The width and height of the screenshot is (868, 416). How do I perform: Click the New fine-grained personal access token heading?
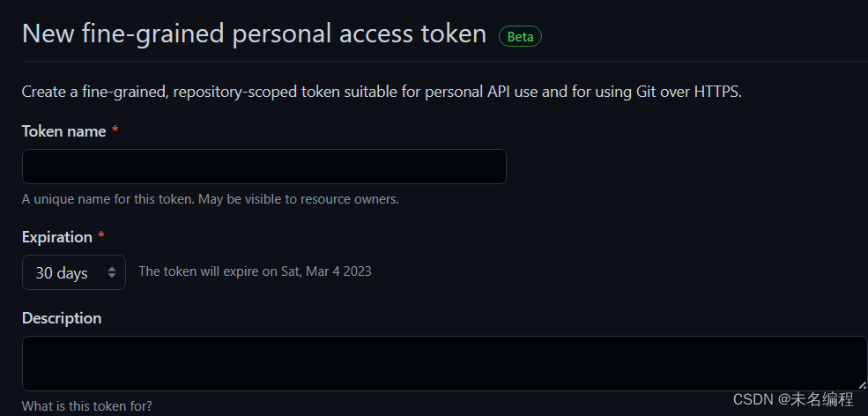coord(254,34)
